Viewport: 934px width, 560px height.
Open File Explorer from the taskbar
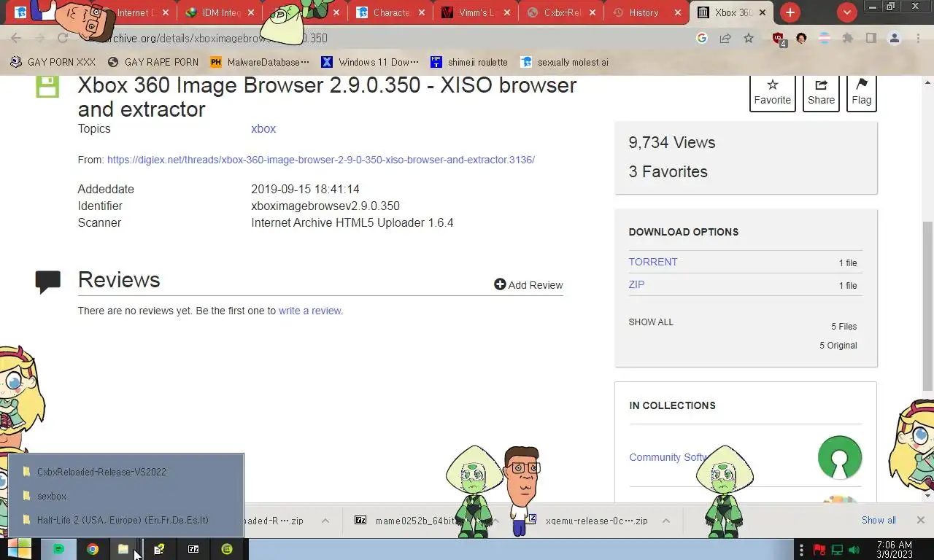[123, 549]
